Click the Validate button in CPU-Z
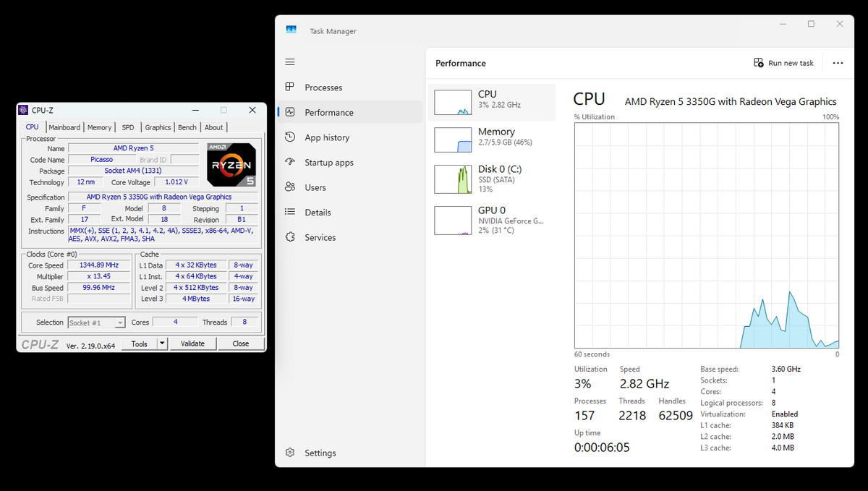 [192, 344]
